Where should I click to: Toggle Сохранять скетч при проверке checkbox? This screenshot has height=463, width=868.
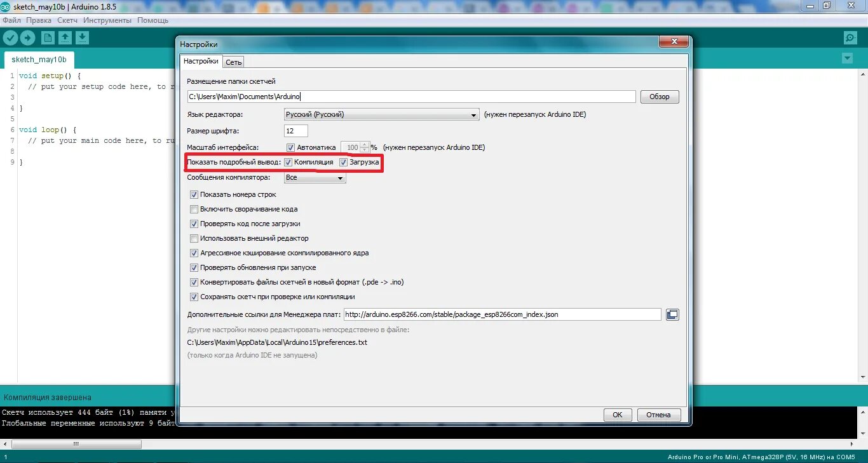194,297
